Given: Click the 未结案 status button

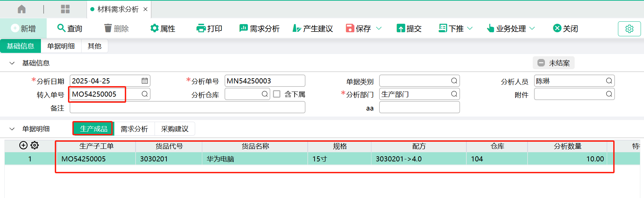Looking at the screenshot, I should tap(554, 63).
